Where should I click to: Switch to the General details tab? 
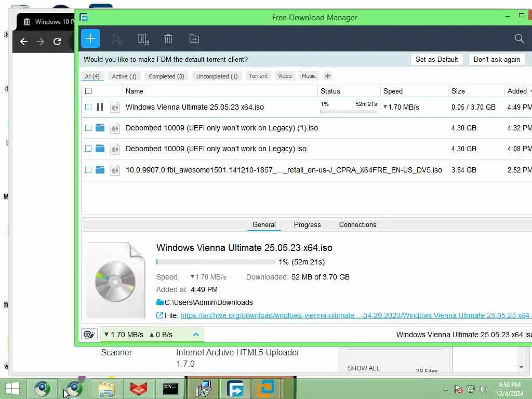pos(264,224)
